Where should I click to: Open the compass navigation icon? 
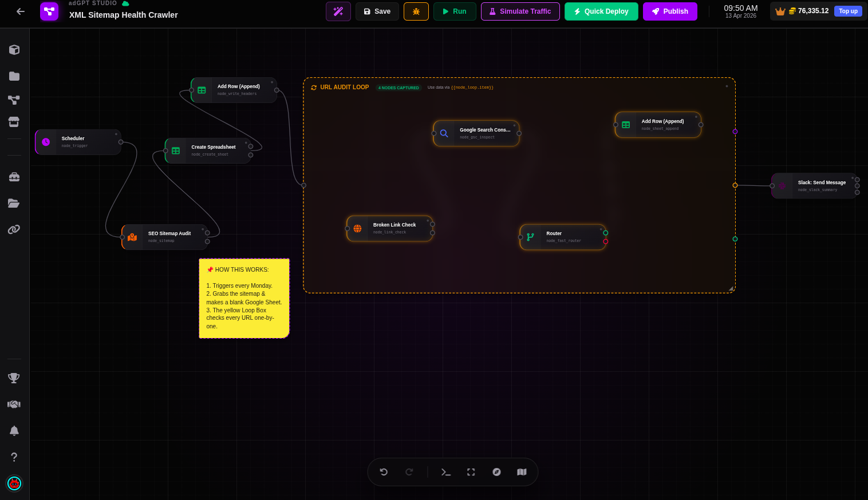(x=496, y=472)
